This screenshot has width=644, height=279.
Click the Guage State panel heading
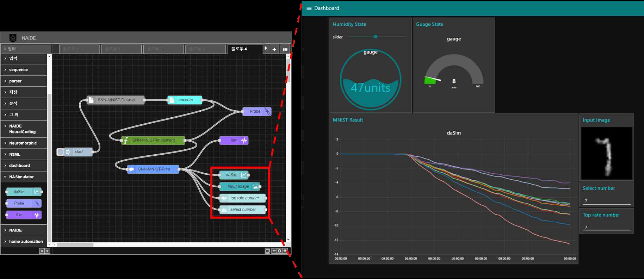tap(429, 24)
